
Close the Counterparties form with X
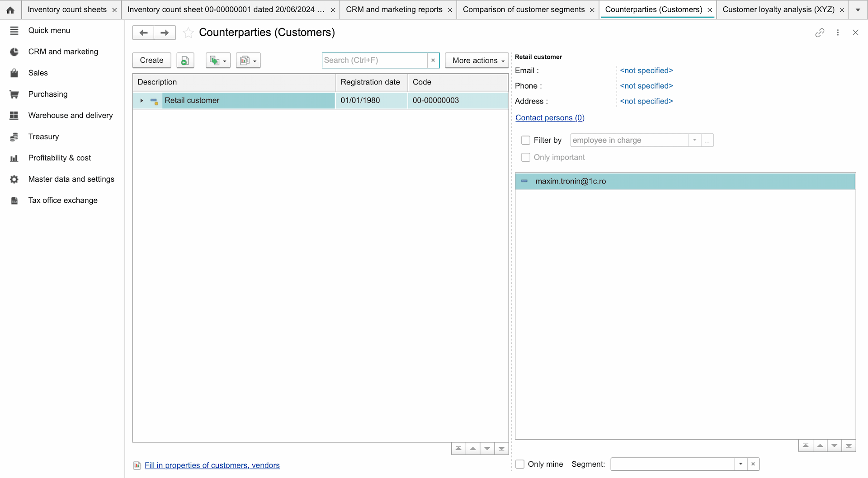point(855,33)
